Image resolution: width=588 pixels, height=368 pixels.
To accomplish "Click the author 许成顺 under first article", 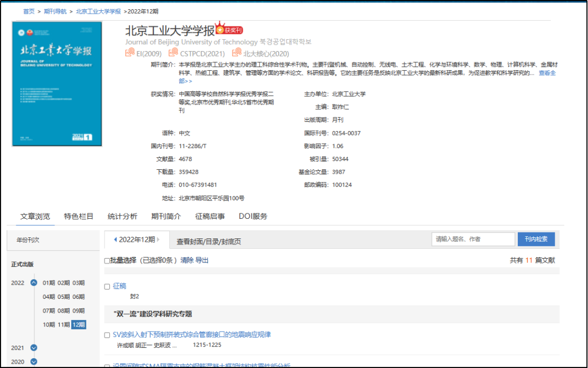I will (125, 345).
